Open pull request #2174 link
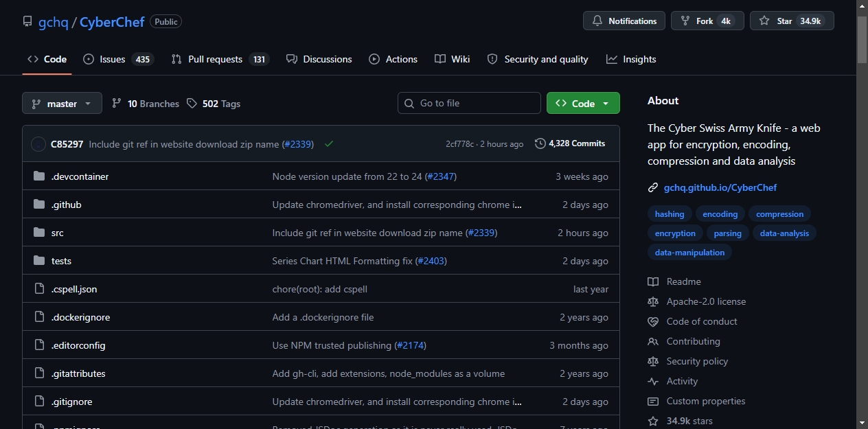Image resolution: width=868 pixels, height=429 pixels. pyautogui.click(x=410, y=345)
